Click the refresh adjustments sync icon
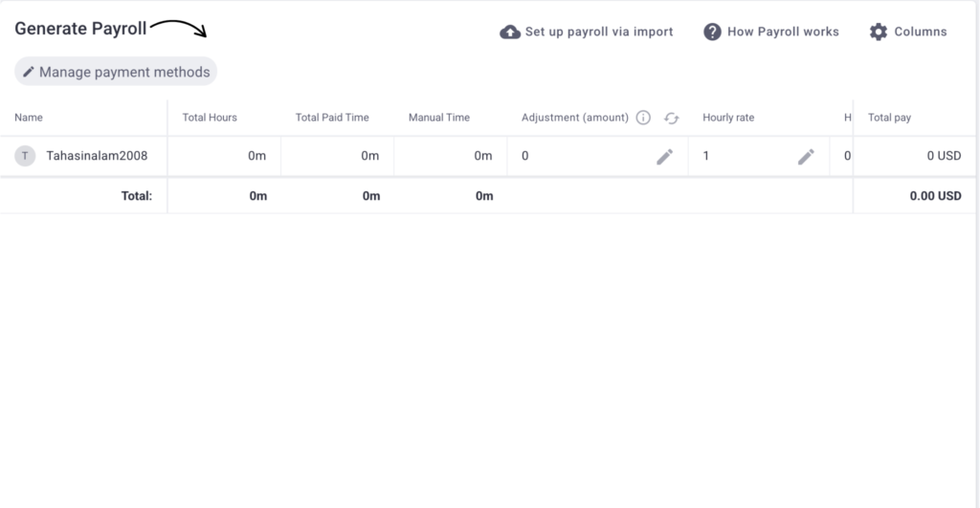The width and height of the screenshot is (980, 508). (x=671, y=118)
